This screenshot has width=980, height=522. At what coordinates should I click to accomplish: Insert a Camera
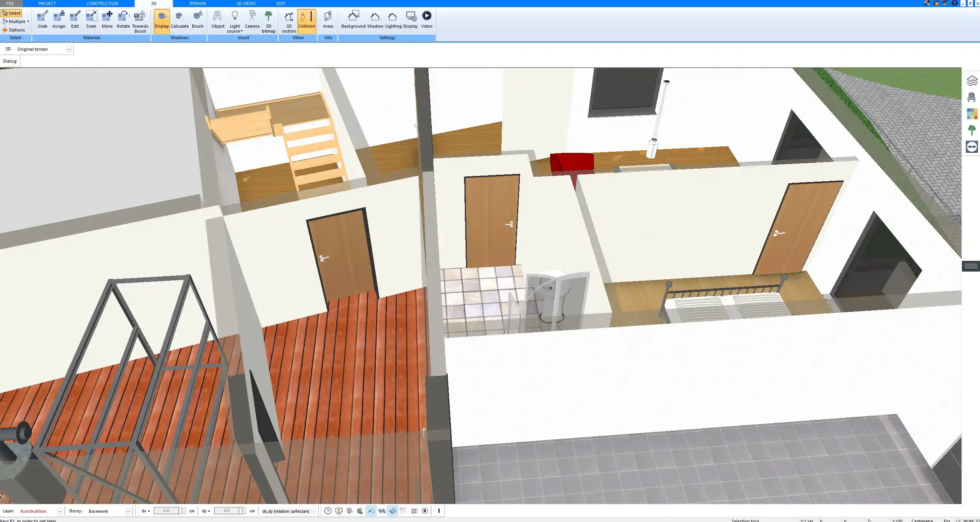[252, 20]
